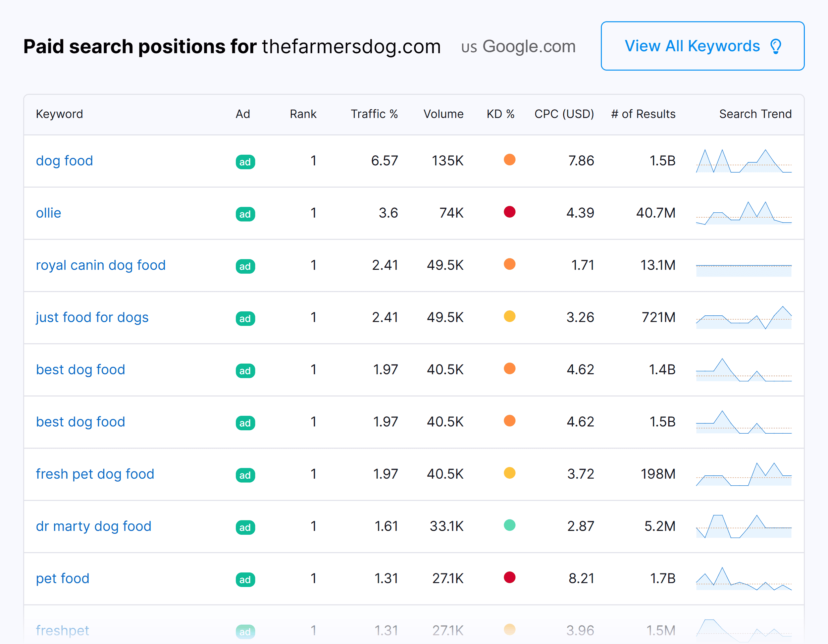Viewport: 828px width, 644px height.
Task: Click the ad badge in the ollie row
Action: (x=245, y=214)
